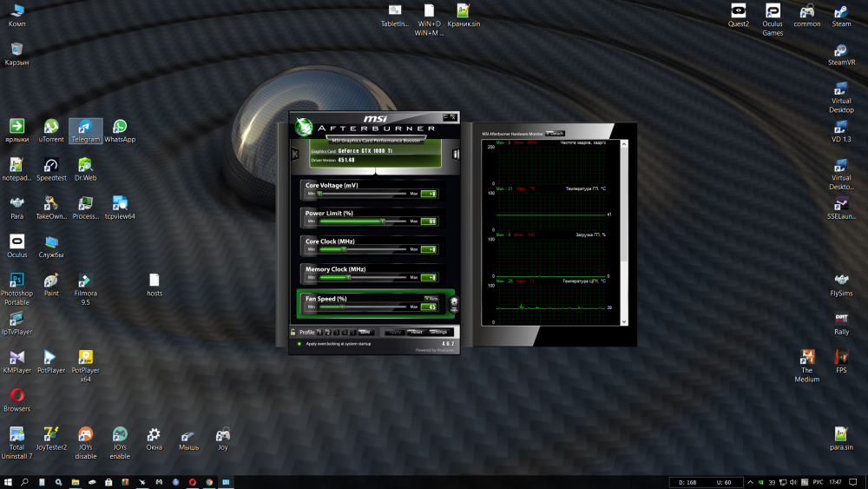Viewport: 868px width, 489px height.
Task: Save the current profile
Action: point(365,332)
